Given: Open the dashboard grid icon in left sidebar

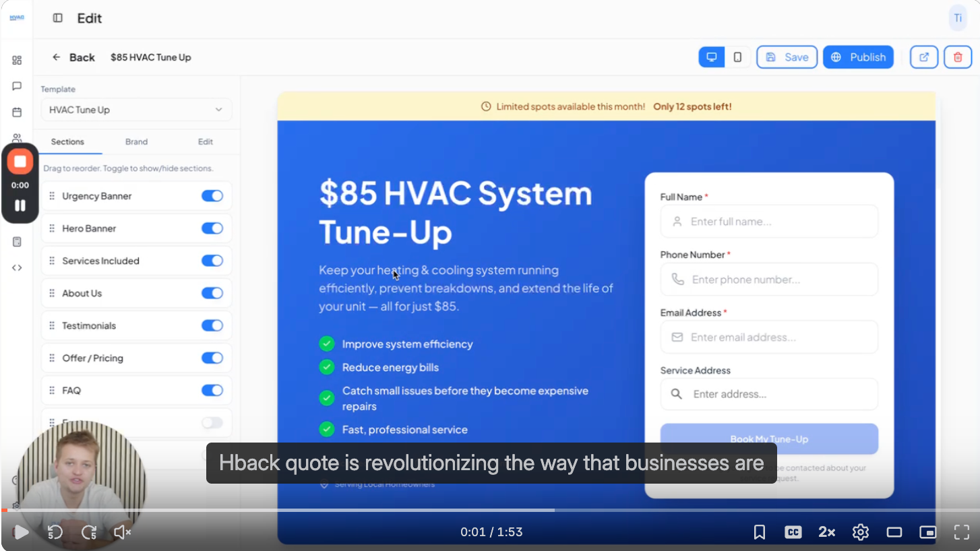Looking at the screenshot, I should [17, 60].
